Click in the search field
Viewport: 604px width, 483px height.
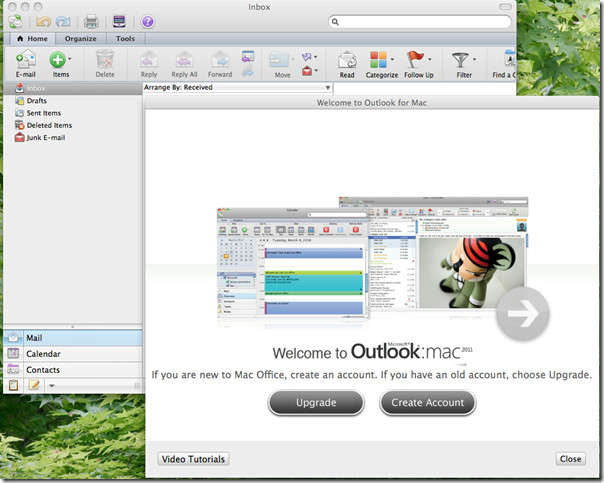click(420, 22)
